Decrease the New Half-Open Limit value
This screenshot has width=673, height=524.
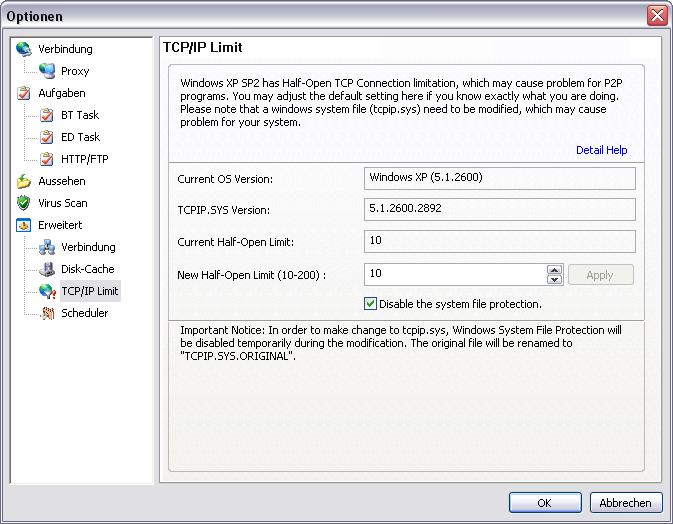point(555,279)
